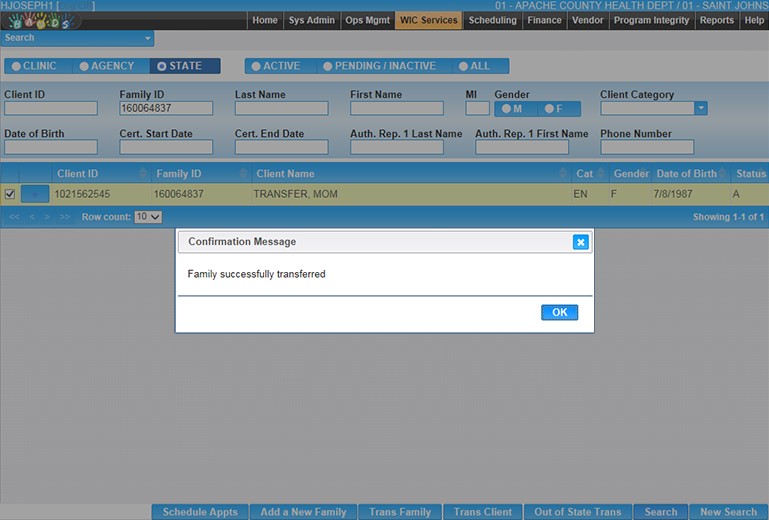Open the Program Integrity menu
Image resolution: width=769 pixels, height=520 pixels.
pos(651,20)
